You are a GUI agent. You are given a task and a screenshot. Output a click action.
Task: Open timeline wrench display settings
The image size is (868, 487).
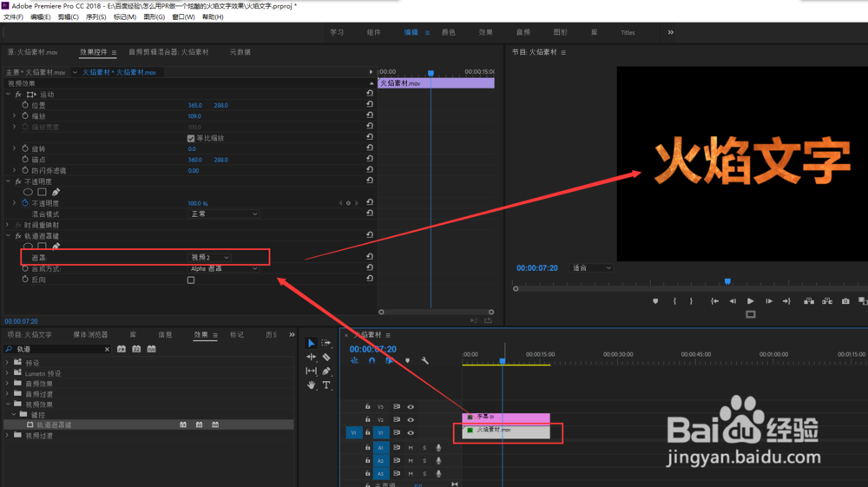[x=424, y=361]
